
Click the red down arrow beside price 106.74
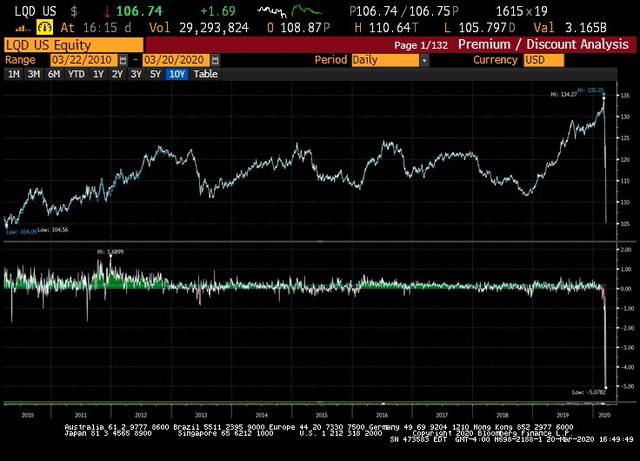pyautogui.click(x=107, y=10)
